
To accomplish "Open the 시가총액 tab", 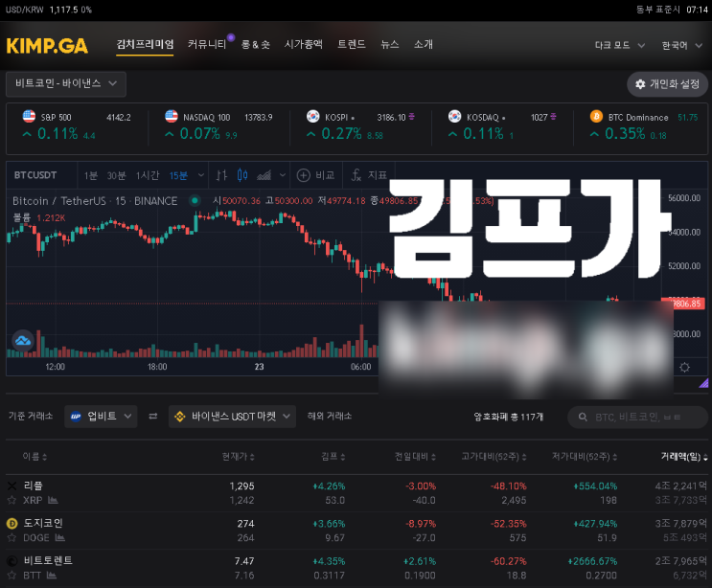I will pos(304,44).
